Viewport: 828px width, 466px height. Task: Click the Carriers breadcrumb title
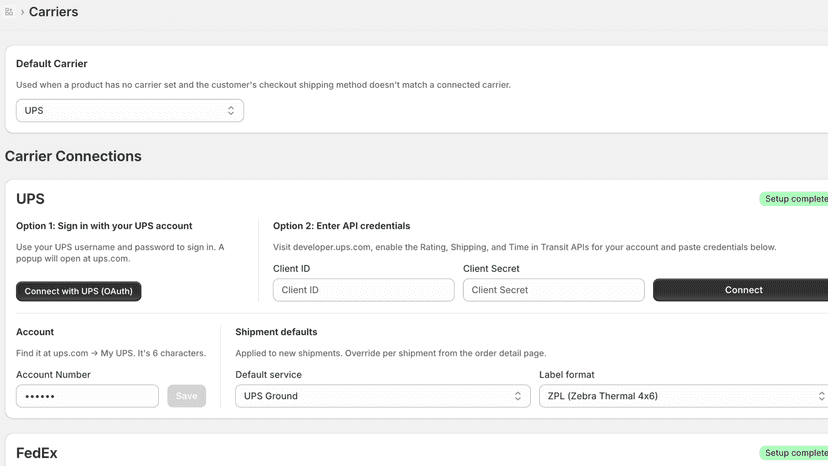point(53,12)
